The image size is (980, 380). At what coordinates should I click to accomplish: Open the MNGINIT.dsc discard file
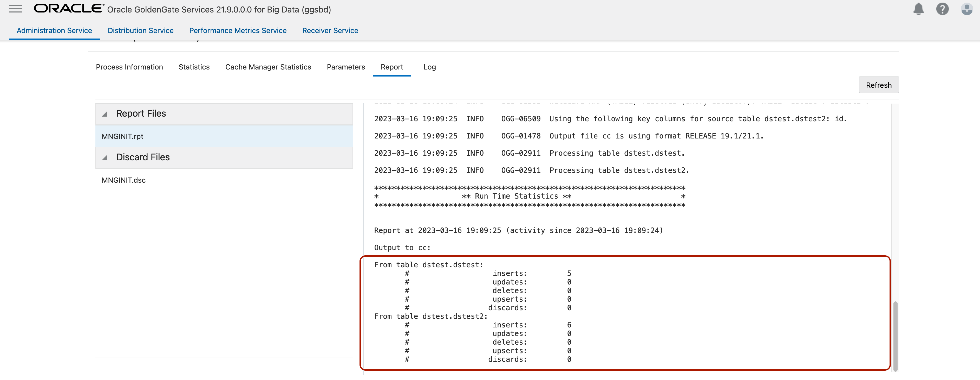pyautogui.click(x=124, y=180)
